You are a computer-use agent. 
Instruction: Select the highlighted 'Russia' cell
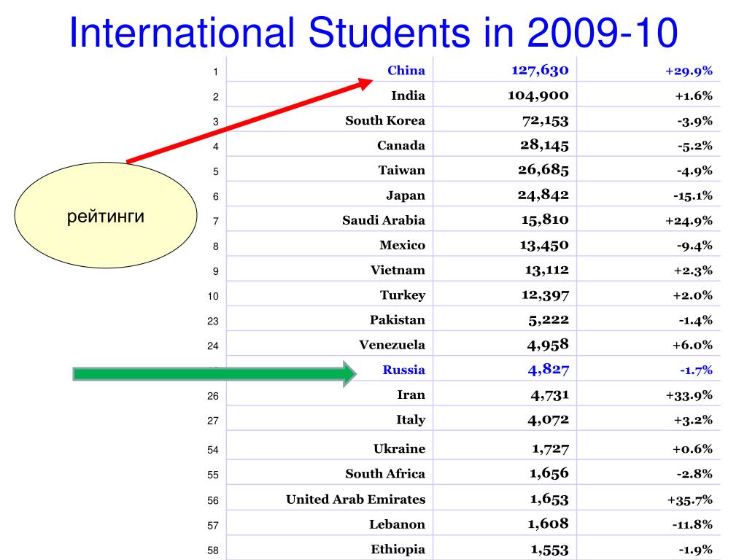(x=403, y=370)
